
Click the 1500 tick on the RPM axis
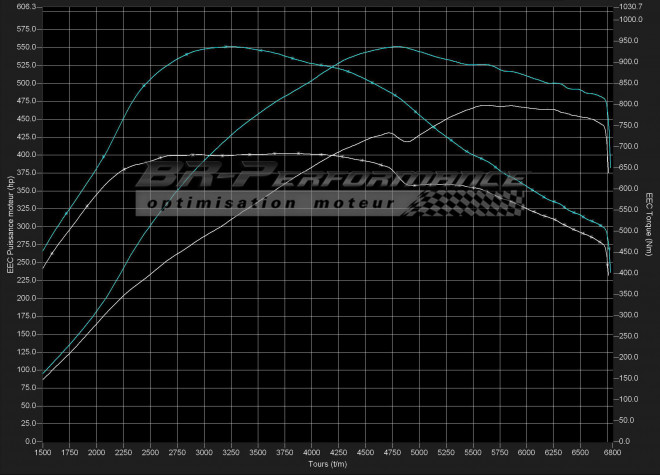[43, 452]
